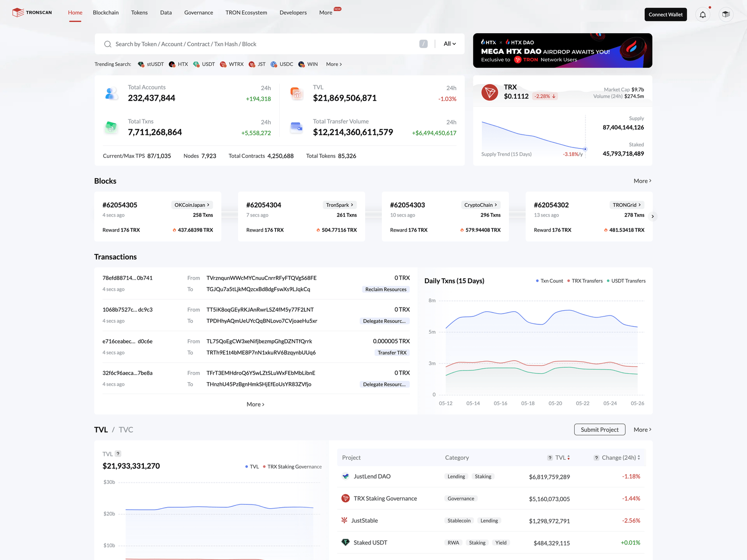This screenshot has width=747, height=560.
Task: Open OKCoinJapan block producer chevron
Action: pos(208,205)
